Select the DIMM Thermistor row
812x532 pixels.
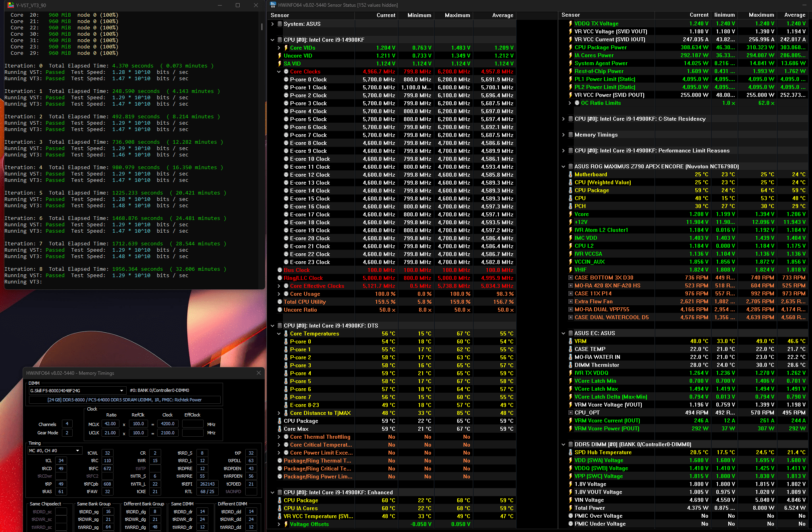point(683,365)
